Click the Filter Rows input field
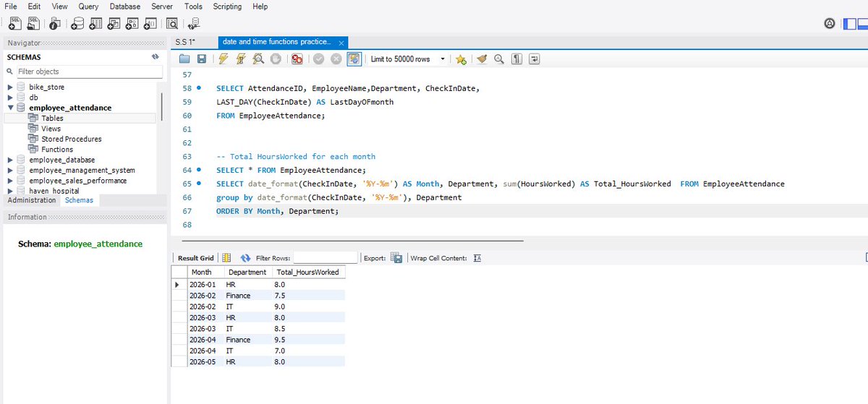Screen dimensions: 868x404 click(x=325, y=258)
